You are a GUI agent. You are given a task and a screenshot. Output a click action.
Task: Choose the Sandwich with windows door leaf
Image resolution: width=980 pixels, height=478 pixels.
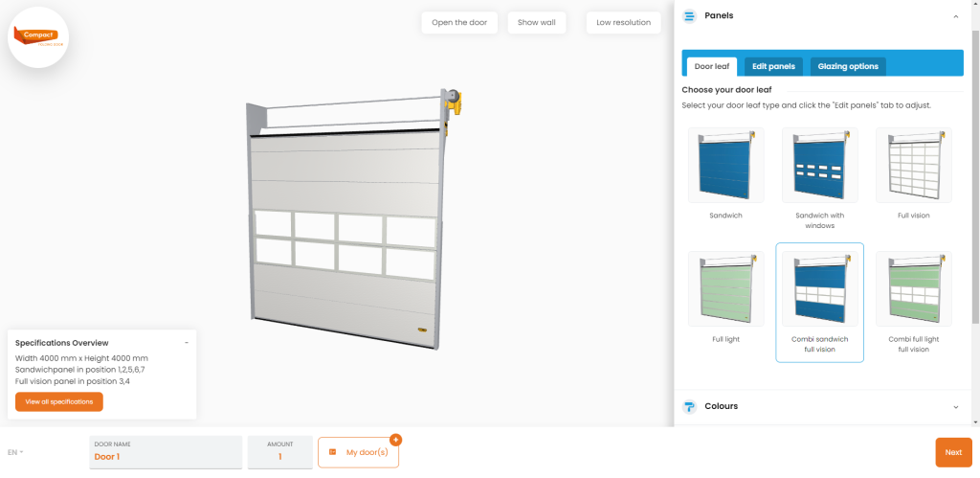point(819,165)
